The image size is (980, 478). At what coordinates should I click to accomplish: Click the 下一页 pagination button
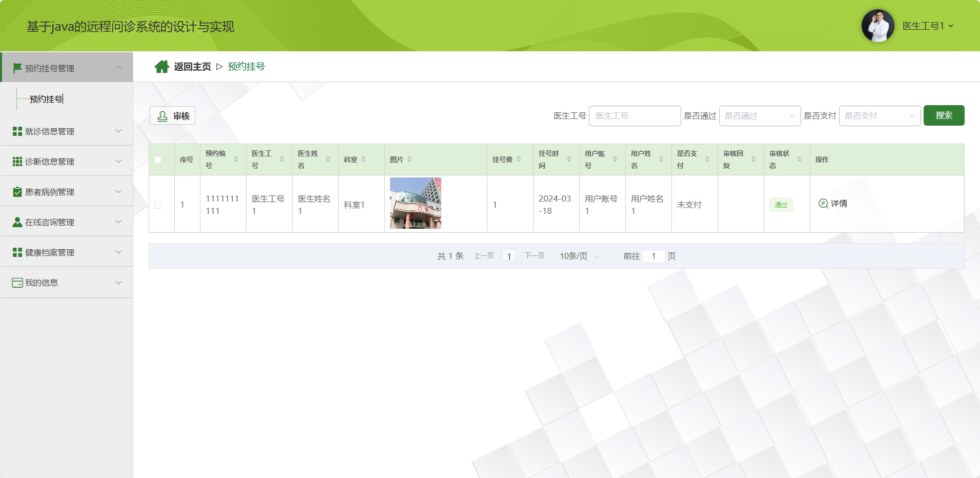(x=535, y=255)
